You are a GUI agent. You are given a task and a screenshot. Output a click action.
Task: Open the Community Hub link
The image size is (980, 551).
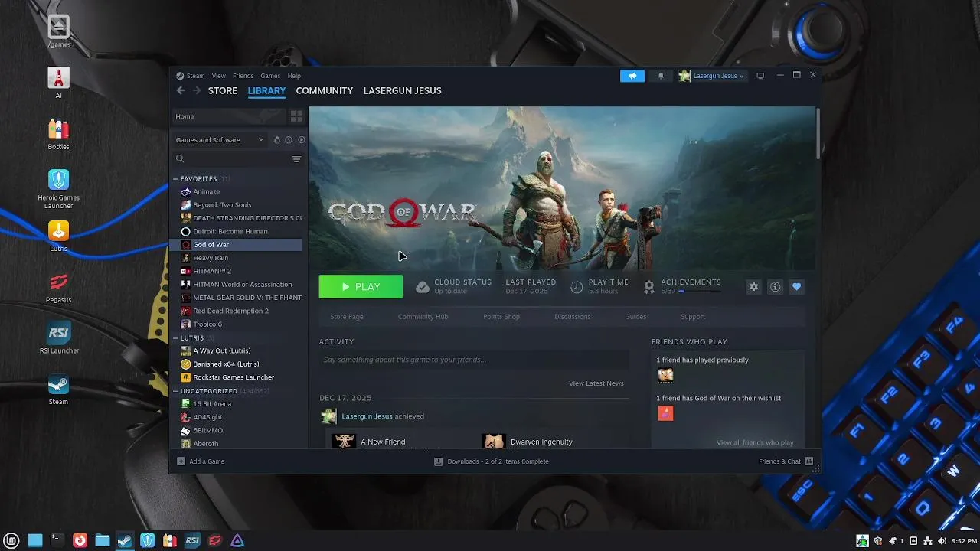423,317
